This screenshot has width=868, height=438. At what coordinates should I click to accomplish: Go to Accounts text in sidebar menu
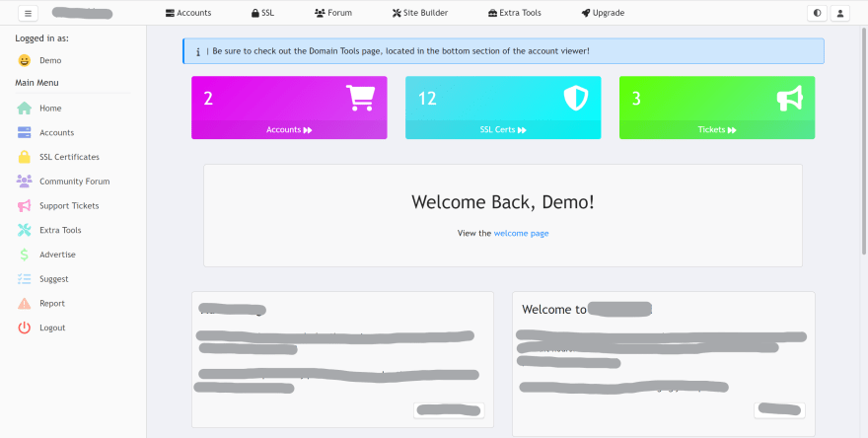(x=56, y=133)
